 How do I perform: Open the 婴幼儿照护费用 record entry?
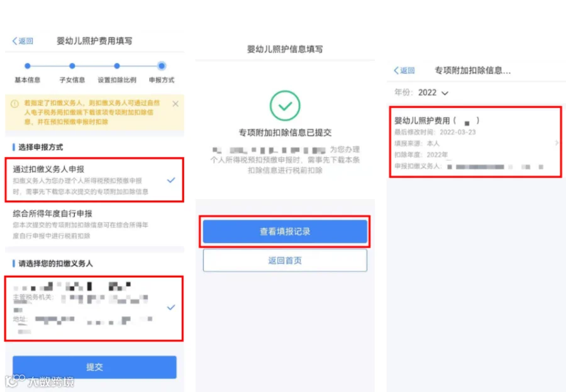tap(475, 142)
